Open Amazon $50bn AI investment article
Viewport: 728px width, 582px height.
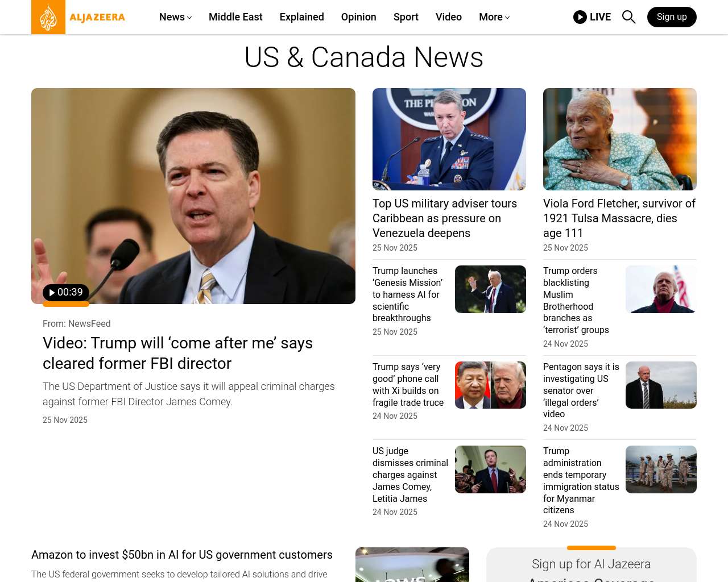[x=182, y=555]
